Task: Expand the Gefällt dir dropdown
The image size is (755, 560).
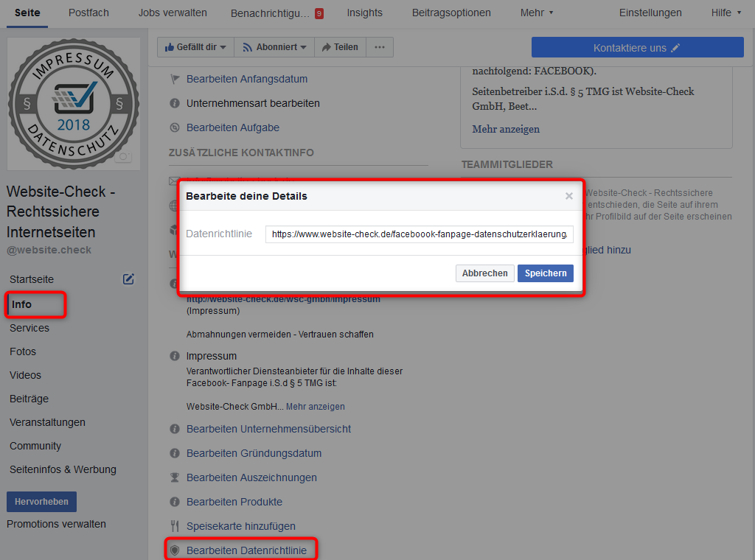Action: click(x=195, y=47)
